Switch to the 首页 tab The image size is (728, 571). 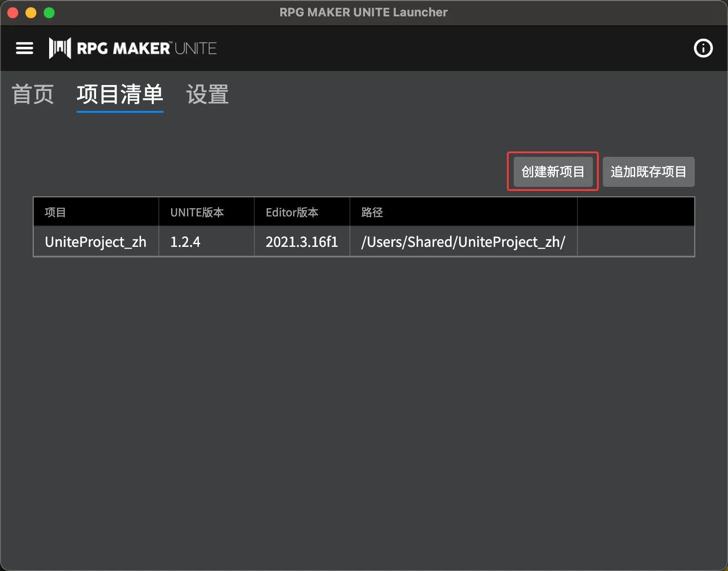point(33,95)
